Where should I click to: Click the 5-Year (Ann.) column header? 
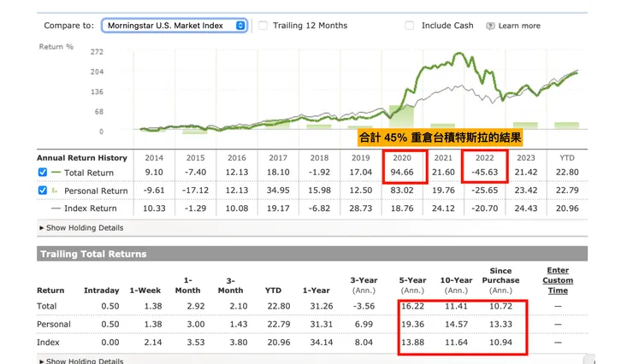412,285
